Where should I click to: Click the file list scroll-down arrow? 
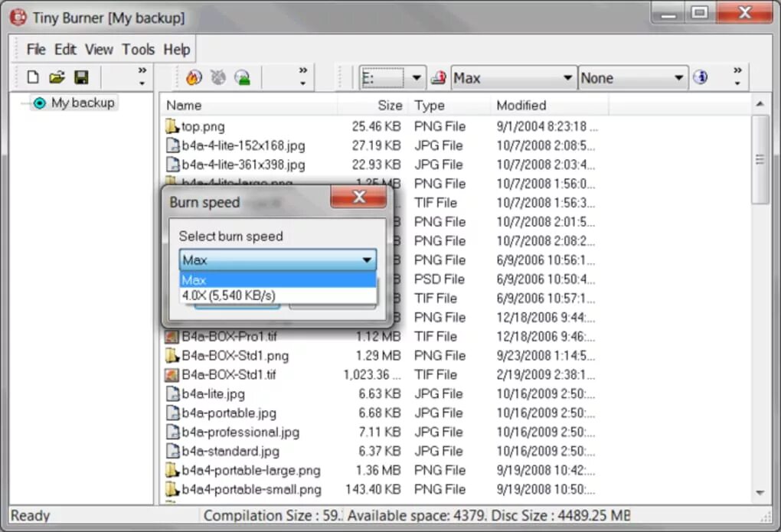(x=760, y=493)
